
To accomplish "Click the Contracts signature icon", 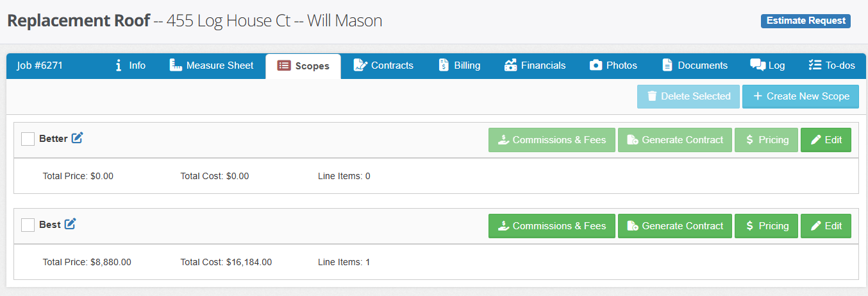I will [360, 65].
